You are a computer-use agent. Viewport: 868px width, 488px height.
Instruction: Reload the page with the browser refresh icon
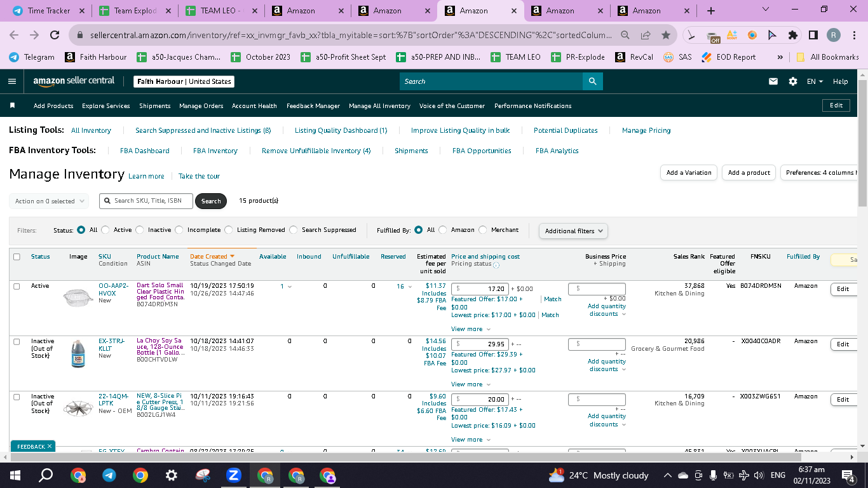(55, 35)
